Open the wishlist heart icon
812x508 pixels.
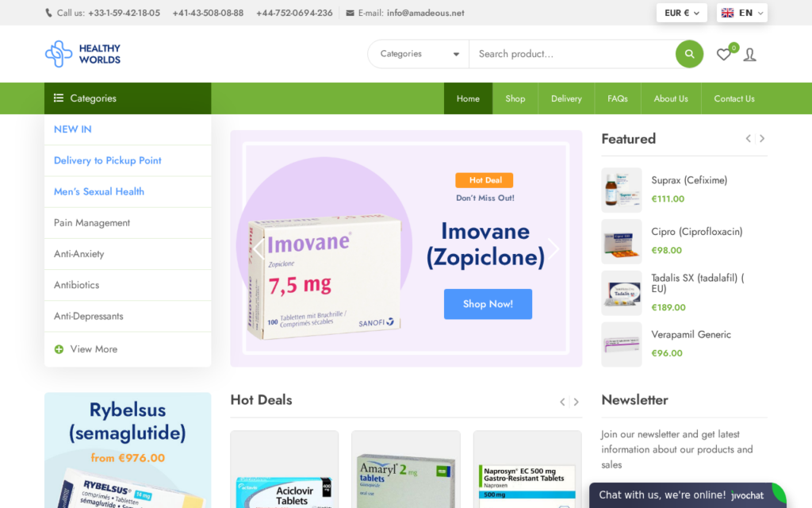[723, 55]
